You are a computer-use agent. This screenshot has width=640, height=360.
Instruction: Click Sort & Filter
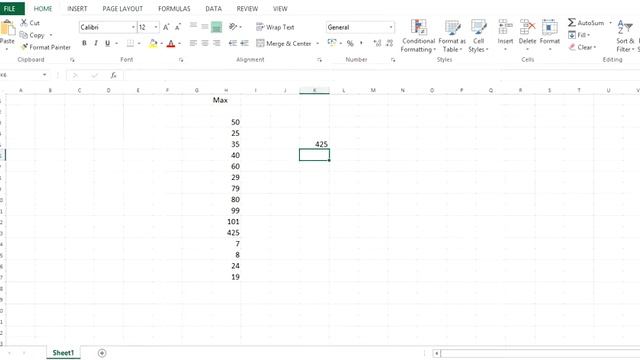pyautogui.click(x=625, y=36)
